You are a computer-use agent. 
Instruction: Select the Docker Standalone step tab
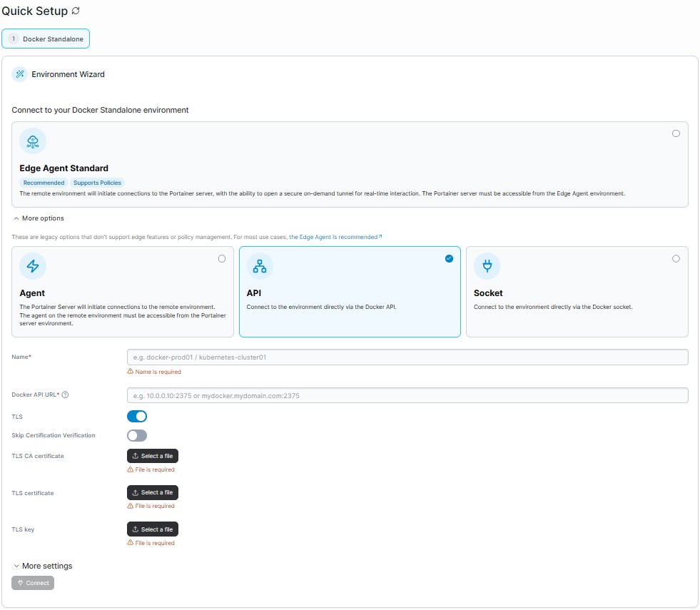tap(46, 39)
